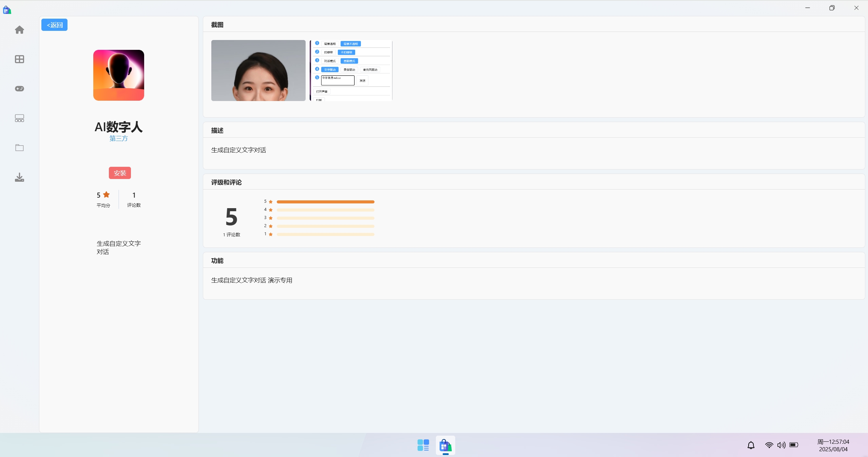The width and height of the screenshot is (868, 457).
Task: Click the 3 star rating bar
Action: click(x=325, y=218)
